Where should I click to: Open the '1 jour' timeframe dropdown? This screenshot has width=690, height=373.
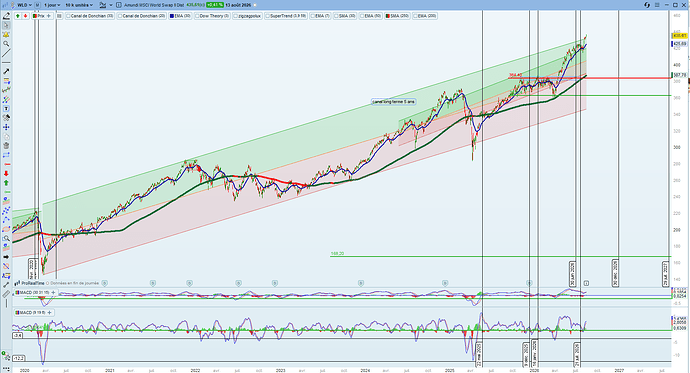(52, 5)
